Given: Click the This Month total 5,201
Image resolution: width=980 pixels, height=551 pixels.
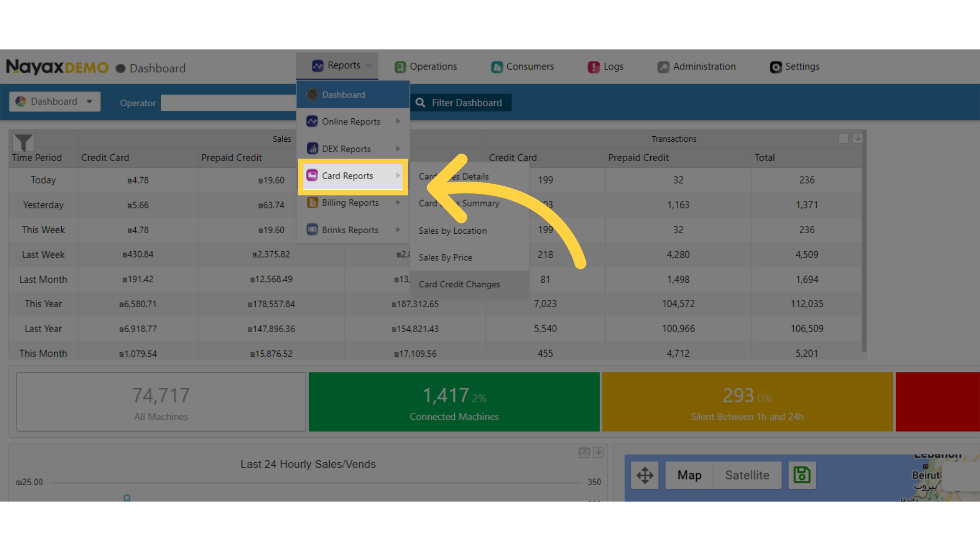Looking at the screenshot, I should click(x=807, y=354).
